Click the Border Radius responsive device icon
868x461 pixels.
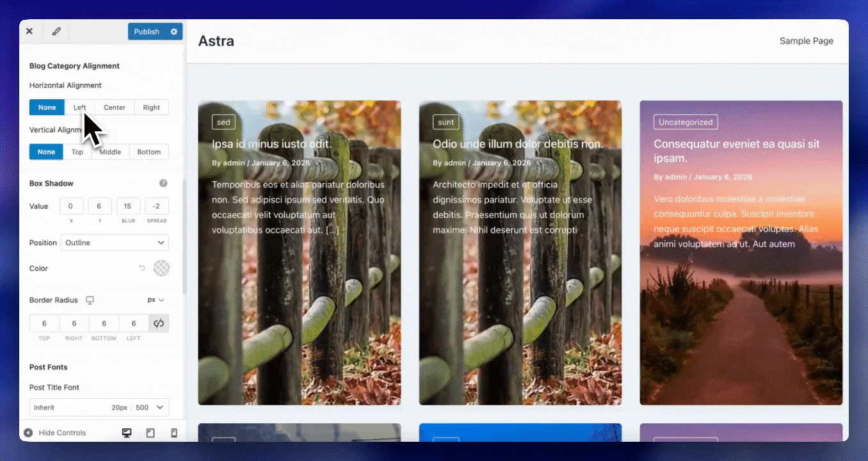(x=90, y=300)
